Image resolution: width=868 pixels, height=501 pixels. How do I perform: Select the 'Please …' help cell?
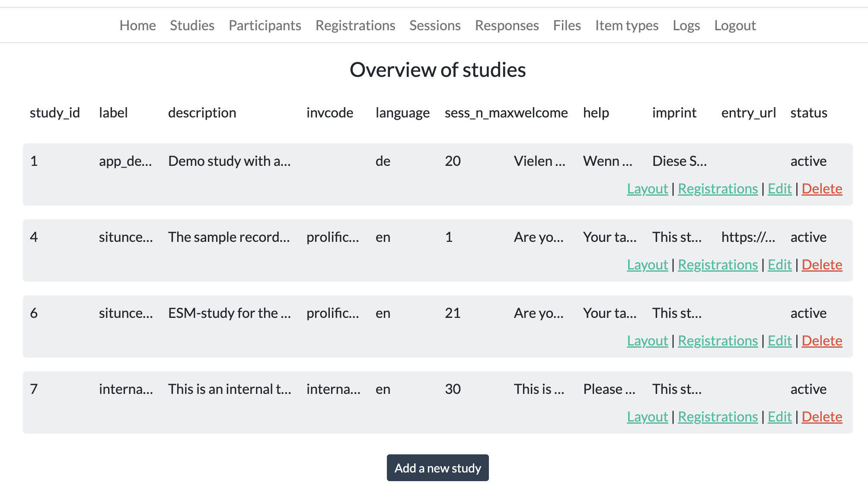tap(609, 389)
